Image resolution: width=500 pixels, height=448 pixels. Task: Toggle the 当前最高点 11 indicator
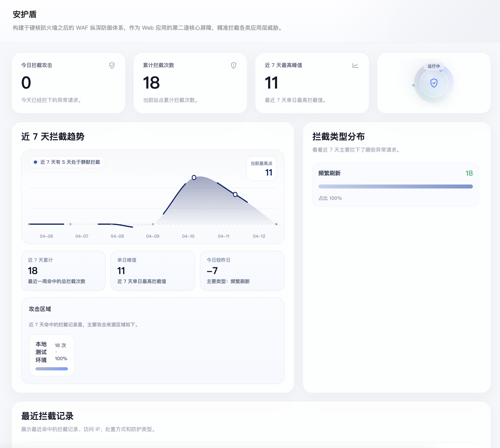261,169
